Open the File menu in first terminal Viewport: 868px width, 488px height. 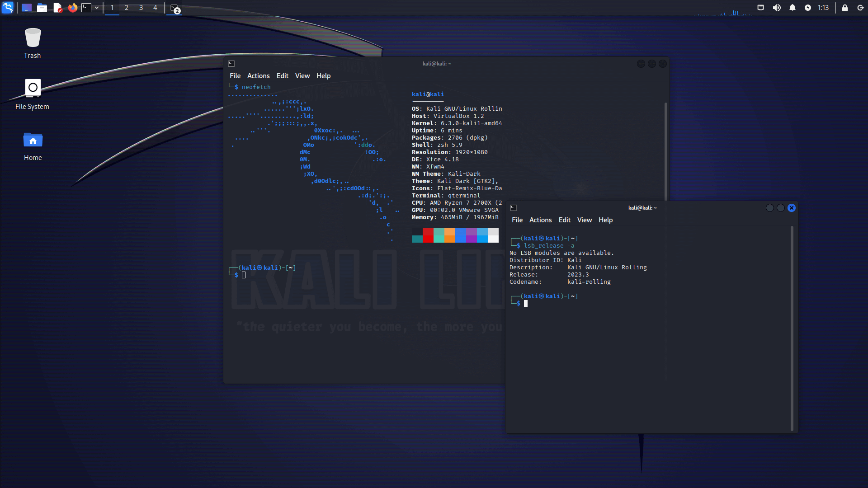(234, 75)
